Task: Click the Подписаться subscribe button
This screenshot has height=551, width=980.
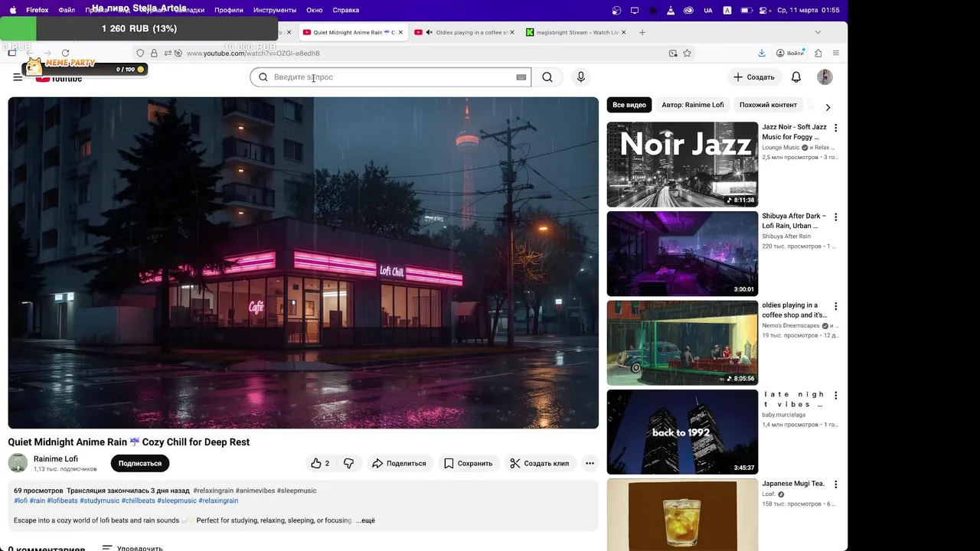Action: click(x=140, y=463)
